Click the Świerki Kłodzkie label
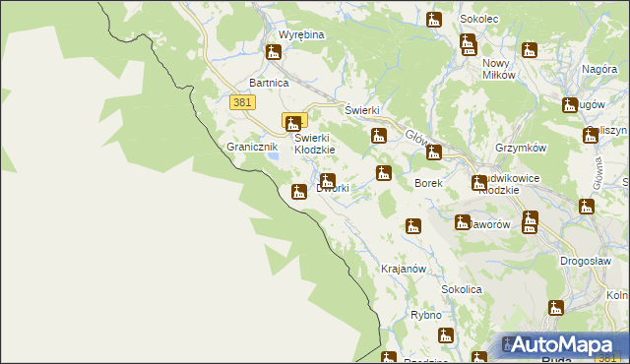 tap(315, 144)
